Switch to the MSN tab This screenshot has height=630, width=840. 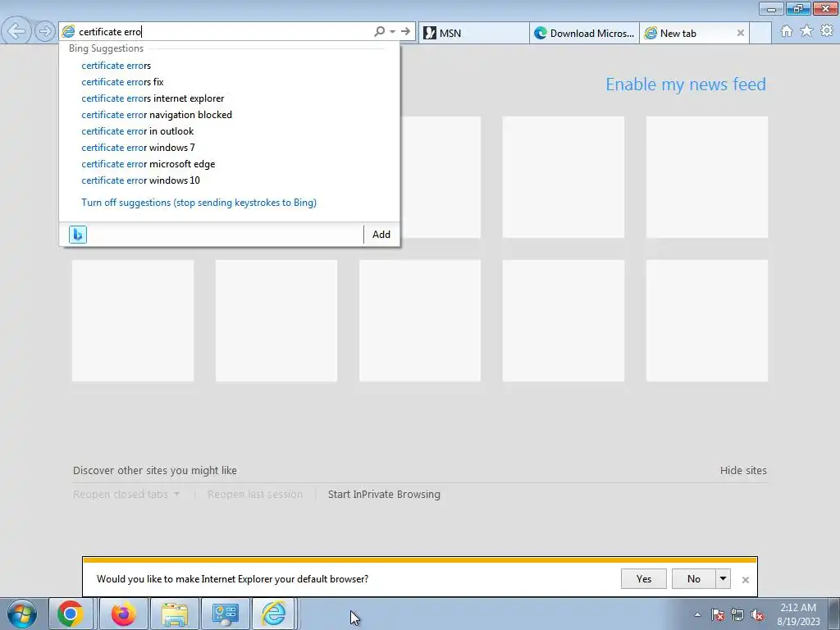click(x=473, y=33)
